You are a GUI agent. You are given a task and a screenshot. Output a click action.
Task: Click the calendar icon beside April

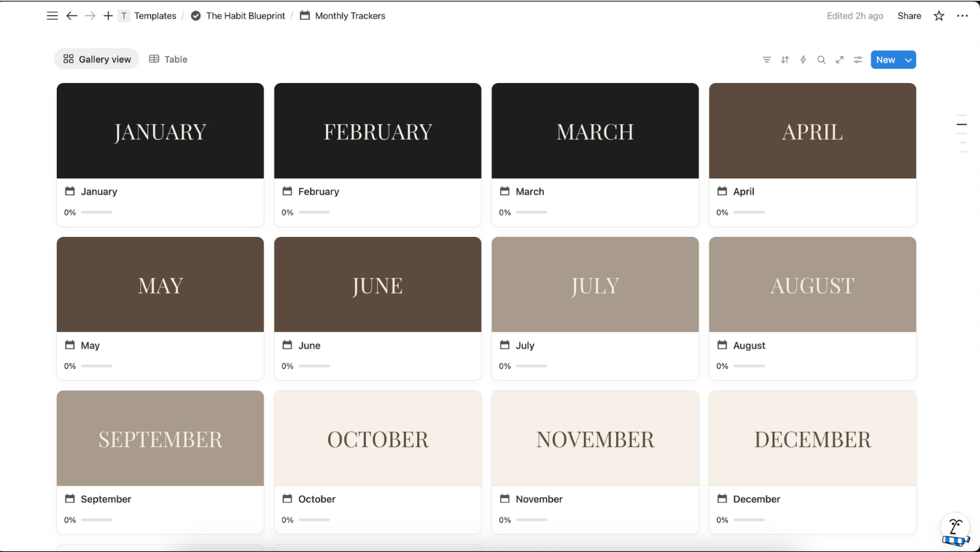tap(722, 191)
